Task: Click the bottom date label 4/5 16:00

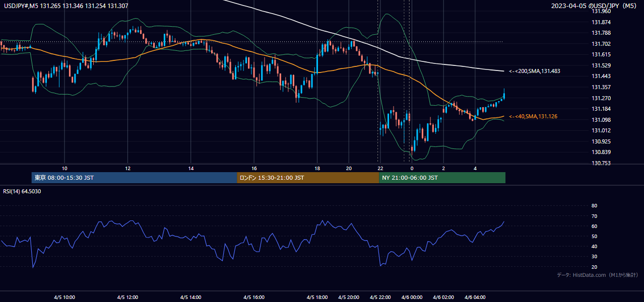Action: click(x=253, y=297)
